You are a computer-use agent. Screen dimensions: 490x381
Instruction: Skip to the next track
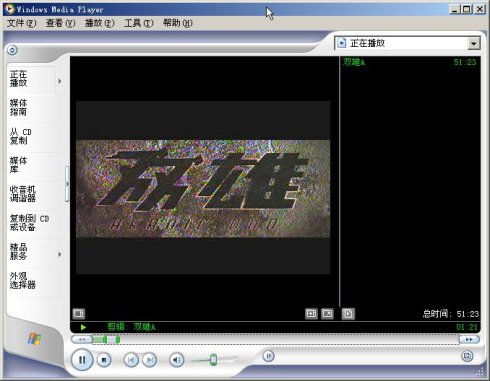(x=150, y=360)
